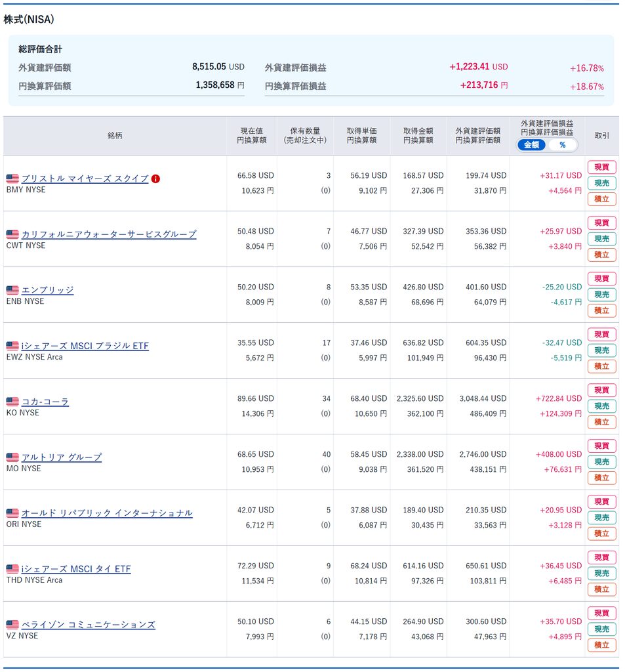Click 現売 button for BMY
The height and width of the screenshot is (672, 625).
click(x=601, y=183)
